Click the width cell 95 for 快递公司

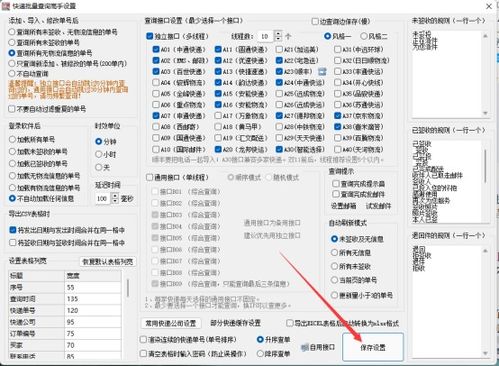(93, 322)
